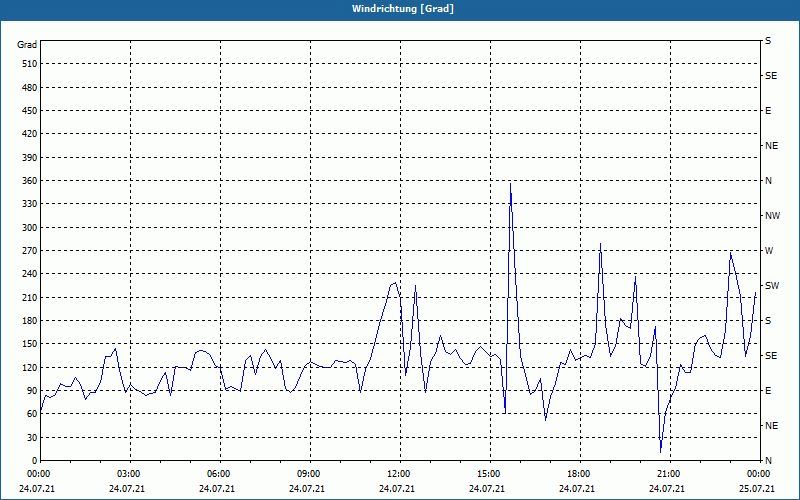Select the 480 y-axis value
The height and width of the screenshot is (500, 800).
(x=30, y=88)
